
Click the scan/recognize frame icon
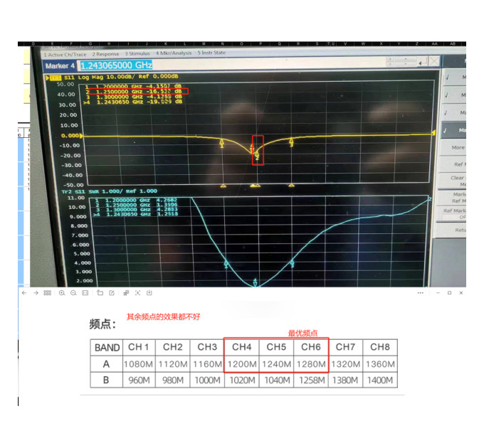tap(137, 293)
